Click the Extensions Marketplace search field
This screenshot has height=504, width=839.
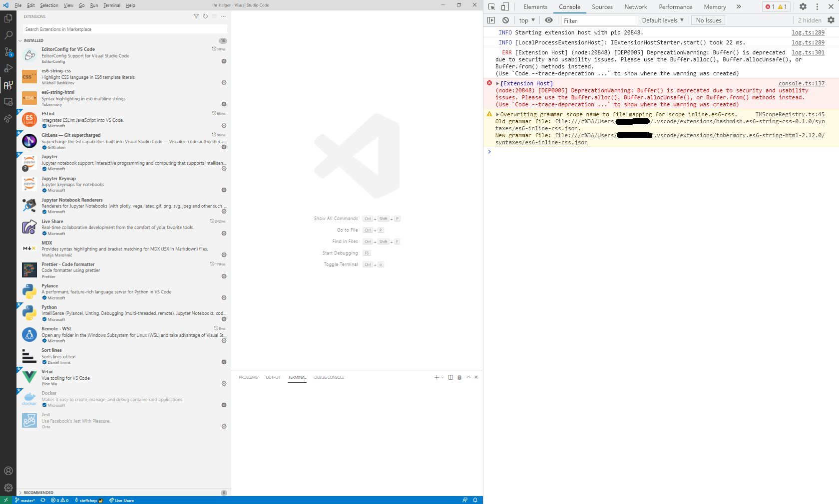tap(123, 29)
